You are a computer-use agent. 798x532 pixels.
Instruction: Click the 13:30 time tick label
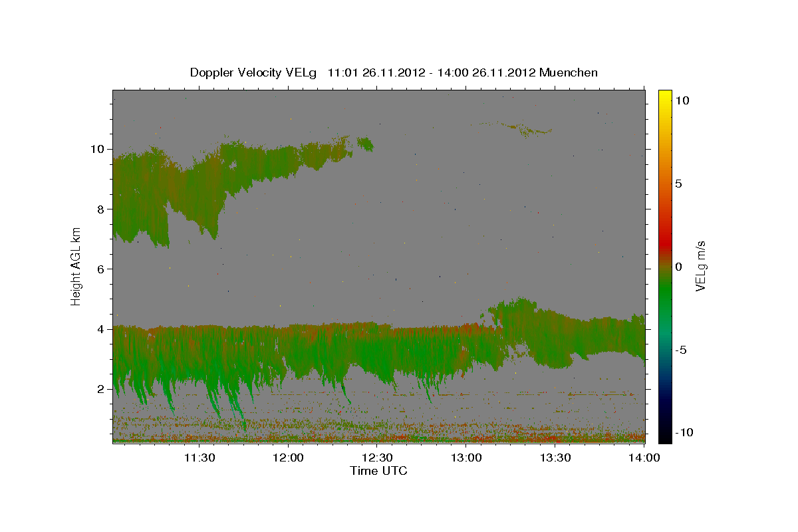555,458
